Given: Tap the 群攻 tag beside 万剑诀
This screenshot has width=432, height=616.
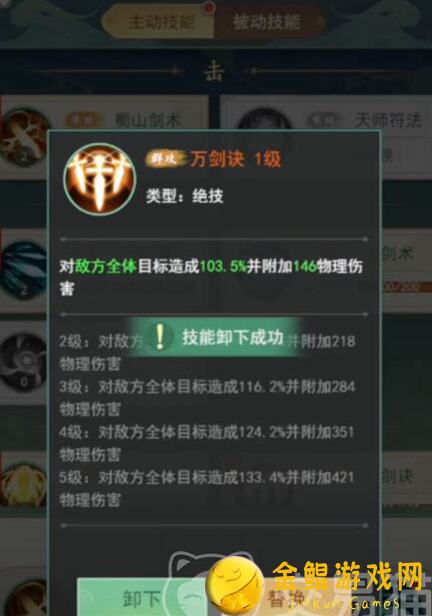Looking at the screenshot, I should (165, 159).
